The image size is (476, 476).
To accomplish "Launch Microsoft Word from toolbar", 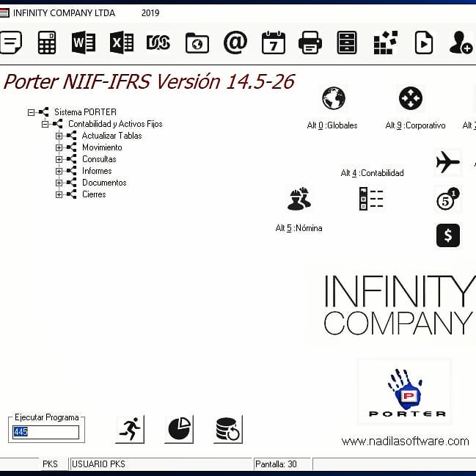I will tap(84, 43).
